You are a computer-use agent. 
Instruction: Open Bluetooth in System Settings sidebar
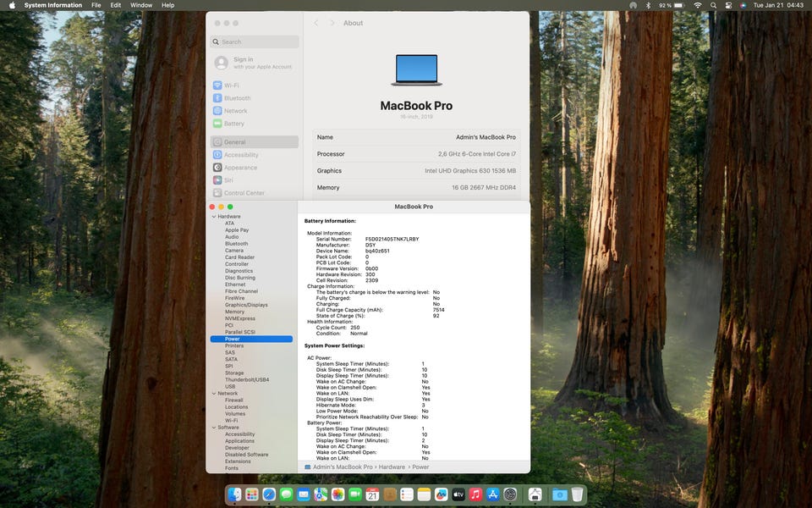[255, 98]
